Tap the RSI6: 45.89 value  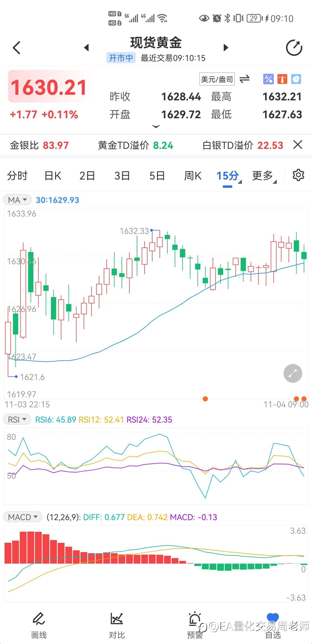click(56, 420)
